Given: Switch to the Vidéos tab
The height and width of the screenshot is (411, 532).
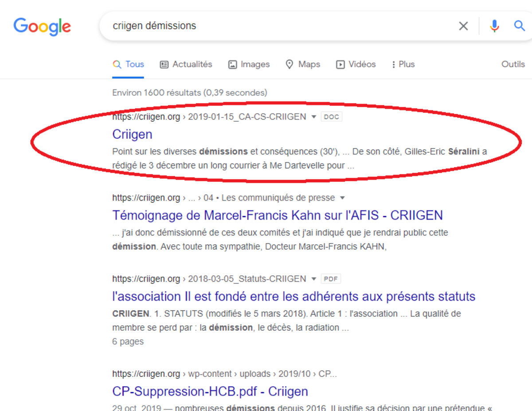Looking at the screenshot, I should tap(356, 65).
